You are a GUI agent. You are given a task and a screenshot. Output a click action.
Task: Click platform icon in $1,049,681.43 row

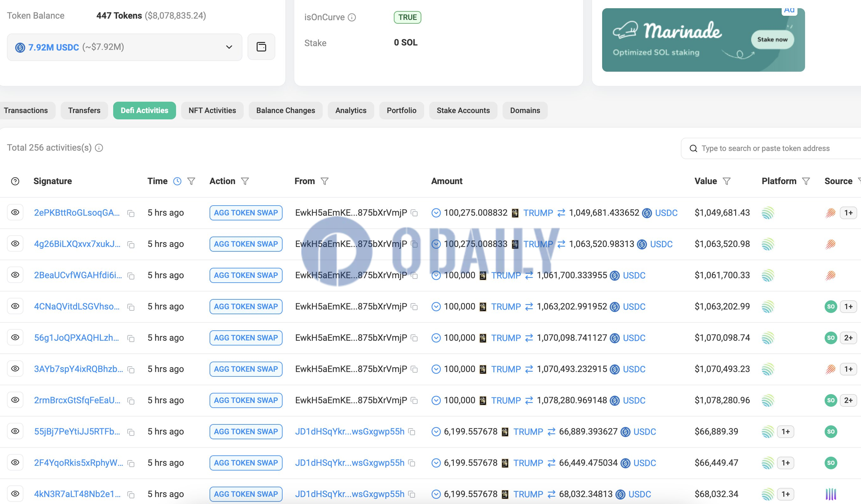[768, 213]
